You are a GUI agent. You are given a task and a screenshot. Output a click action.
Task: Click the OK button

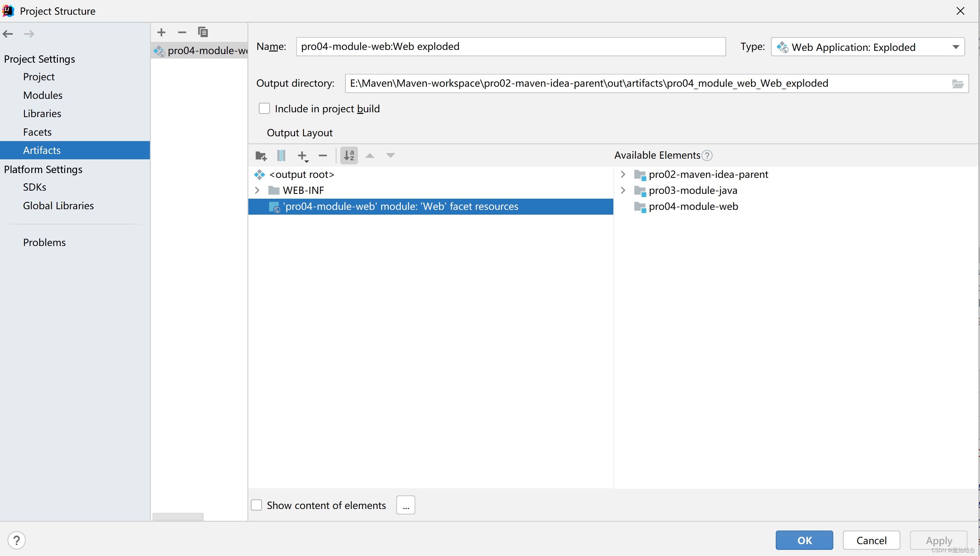coord(804,540)
